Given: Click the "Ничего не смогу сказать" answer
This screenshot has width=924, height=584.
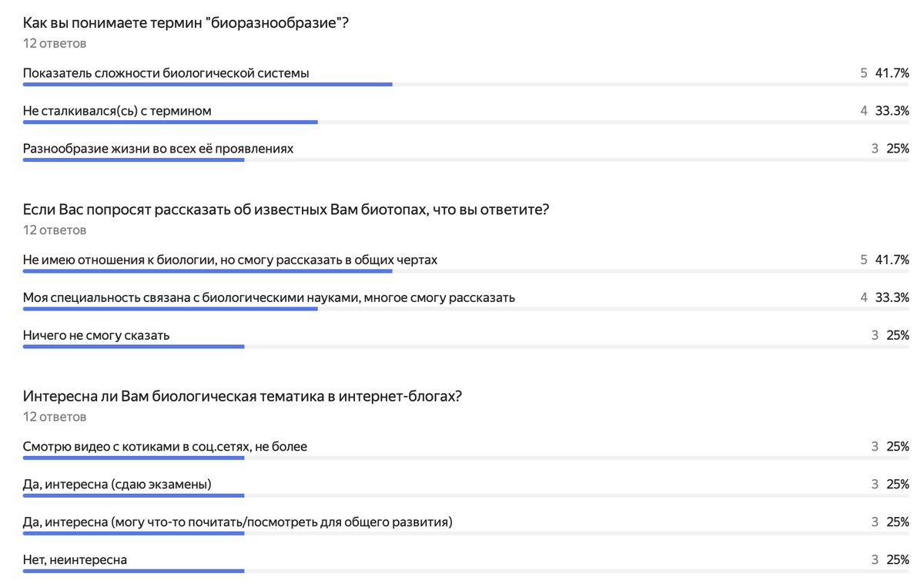Looking at the screenshot, I should (x=96, y=335).
